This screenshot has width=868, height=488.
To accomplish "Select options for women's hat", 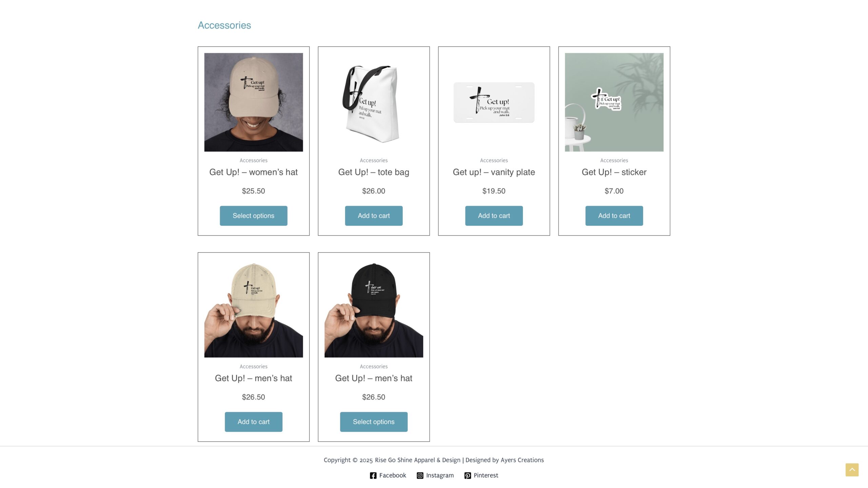I will [x=253, y=216].
